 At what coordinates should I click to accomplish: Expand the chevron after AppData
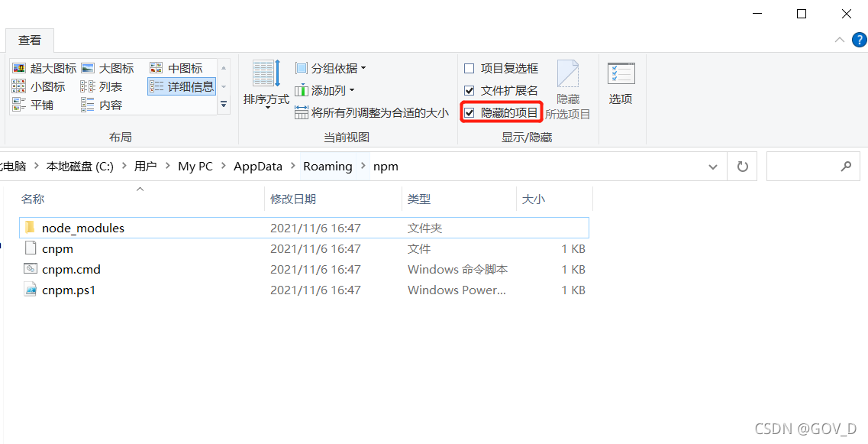[x=293, y=167]
